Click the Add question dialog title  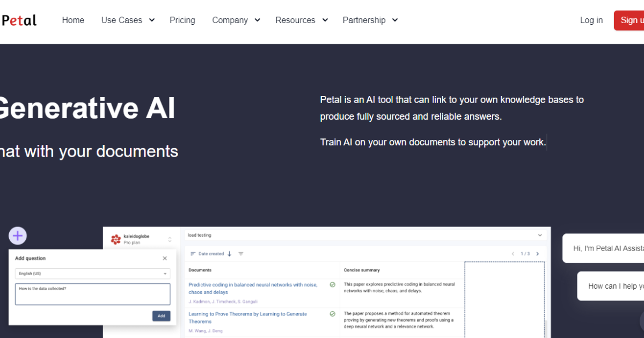(x=30, y=258)
